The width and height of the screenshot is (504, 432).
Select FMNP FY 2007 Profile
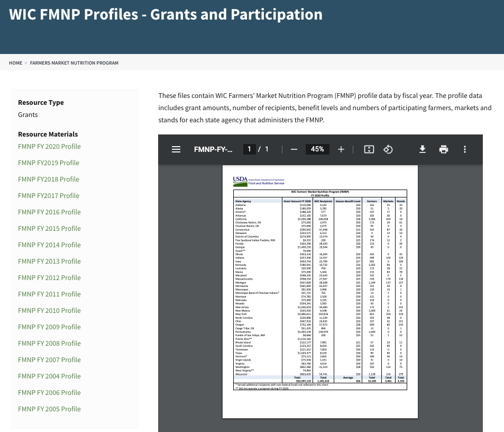click(49, 359)
